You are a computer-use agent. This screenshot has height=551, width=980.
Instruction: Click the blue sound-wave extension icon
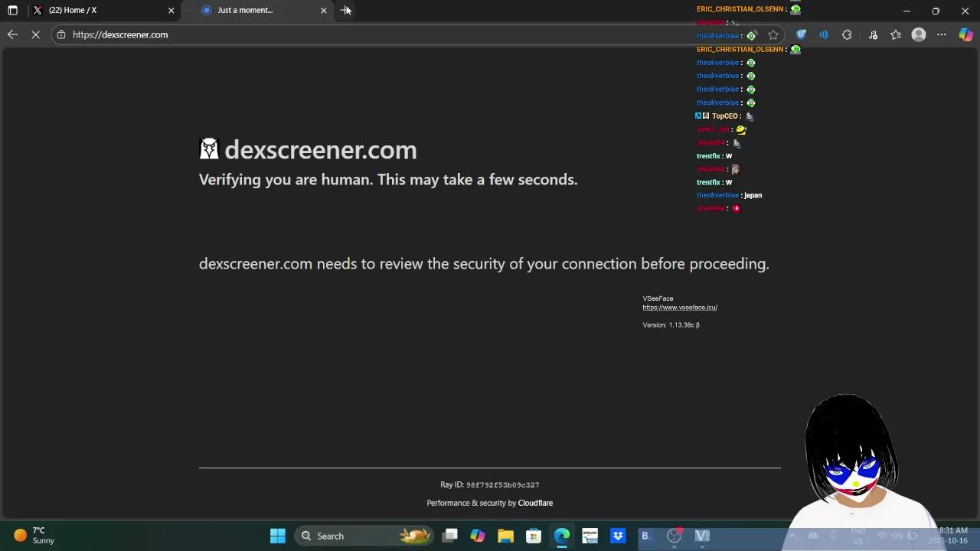point(824,34)
